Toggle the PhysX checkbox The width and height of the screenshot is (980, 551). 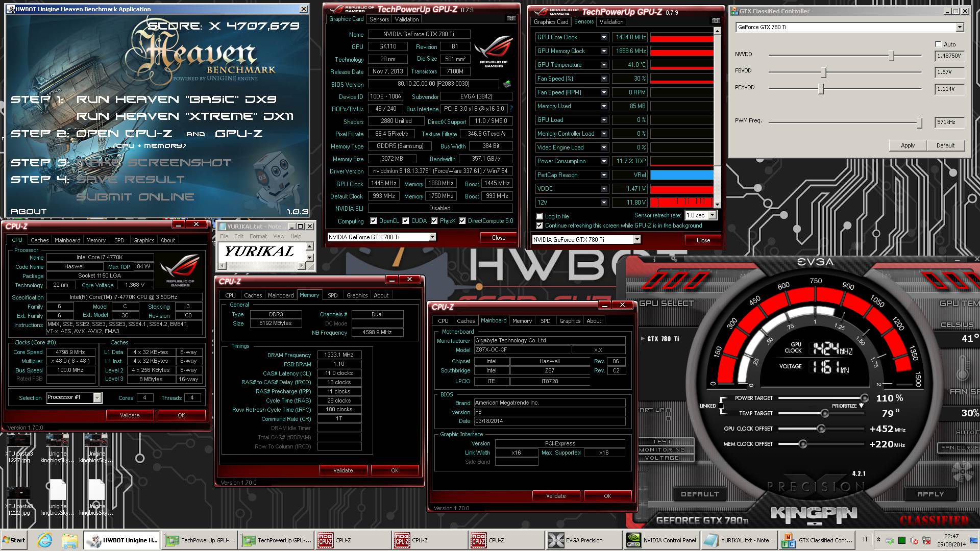(434, 221)
